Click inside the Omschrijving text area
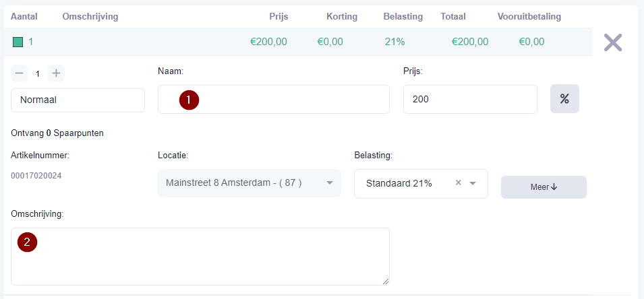The image size is (644, 299). [200, 257]
